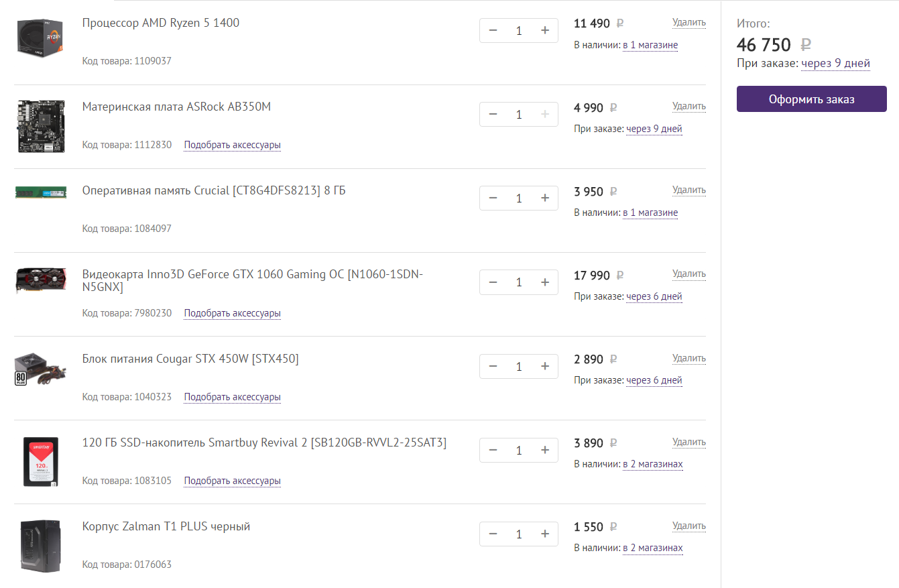Select accessories for Cougar STX 450W
899x588 pixels.
(232, 397)
